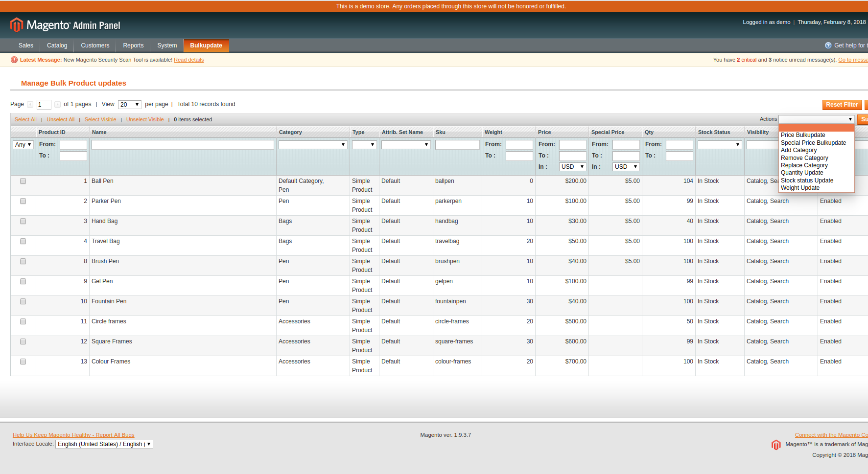Tick the checkbox for Ball Pen row
The width and height of the screenshot is (868, 474).
23,181
